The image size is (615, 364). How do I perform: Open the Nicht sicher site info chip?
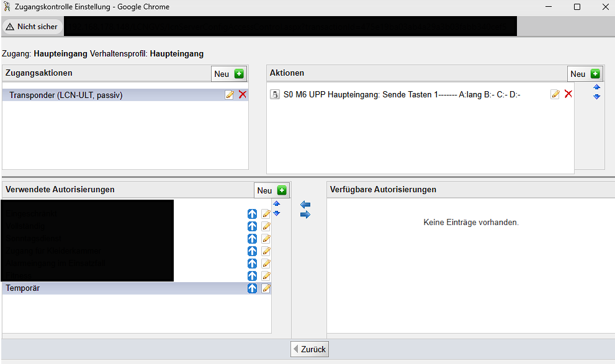click(x=32, y=27)
